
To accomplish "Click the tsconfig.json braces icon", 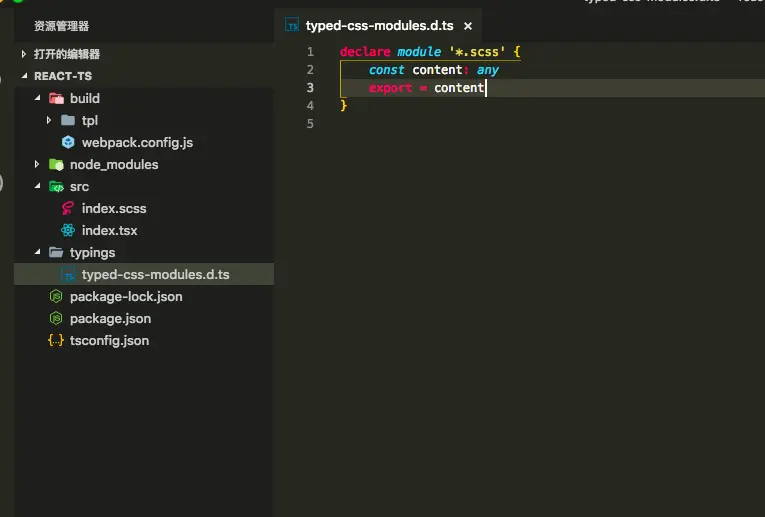I will point(56,341).
